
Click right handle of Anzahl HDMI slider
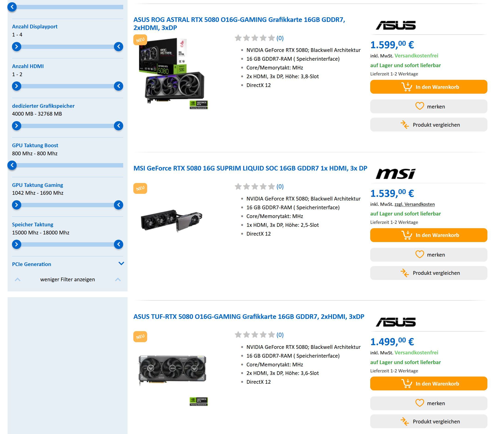[119, 86]
